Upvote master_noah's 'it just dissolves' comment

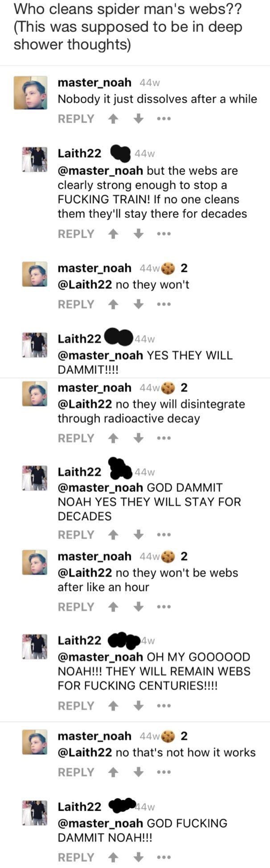point(114,119)
